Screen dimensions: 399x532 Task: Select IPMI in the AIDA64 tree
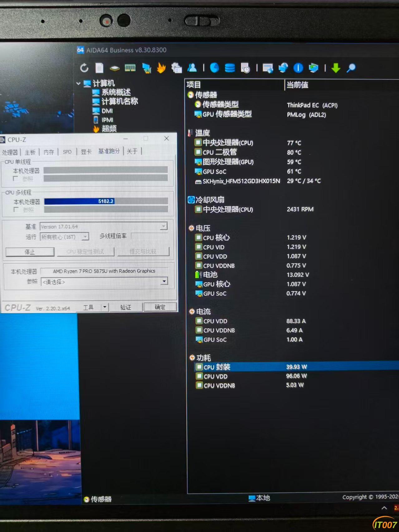(x=103, y=120)
